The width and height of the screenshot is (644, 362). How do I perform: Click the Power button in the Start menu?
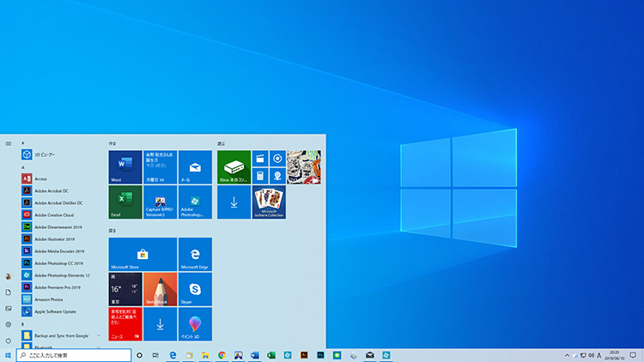(x=8, y=341)
